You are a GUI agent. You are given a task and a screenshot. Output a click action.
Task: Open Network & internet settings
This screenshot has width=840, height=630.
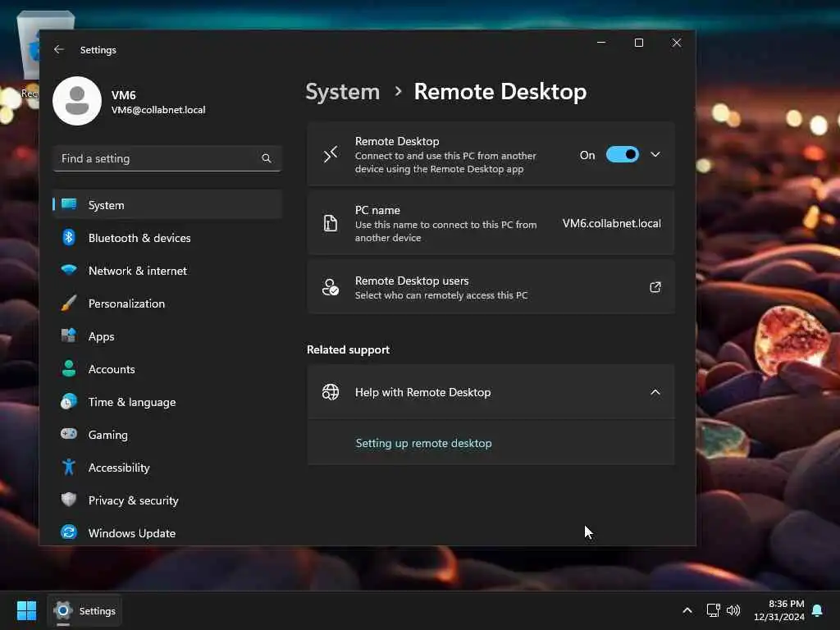click(167, 271)
